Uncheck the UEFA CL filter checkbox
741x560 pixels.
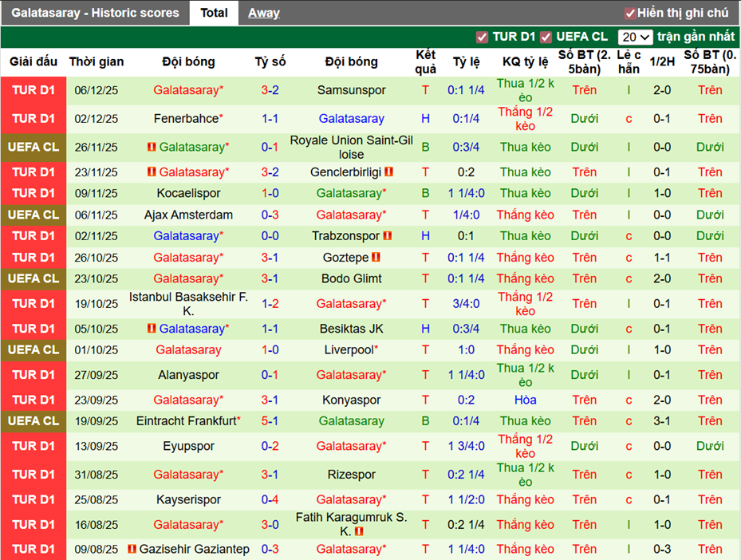tap(546, 37)
